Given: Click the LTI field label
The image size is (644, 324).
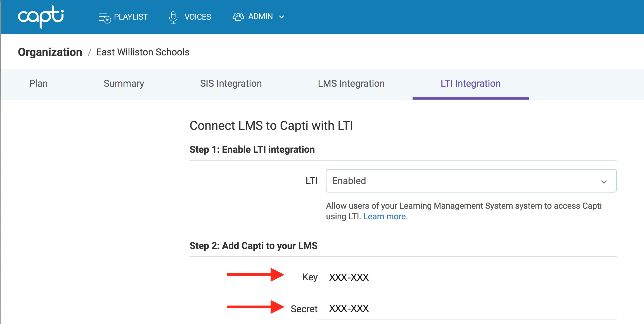Looking at the screenshot, I should (311, 181).
